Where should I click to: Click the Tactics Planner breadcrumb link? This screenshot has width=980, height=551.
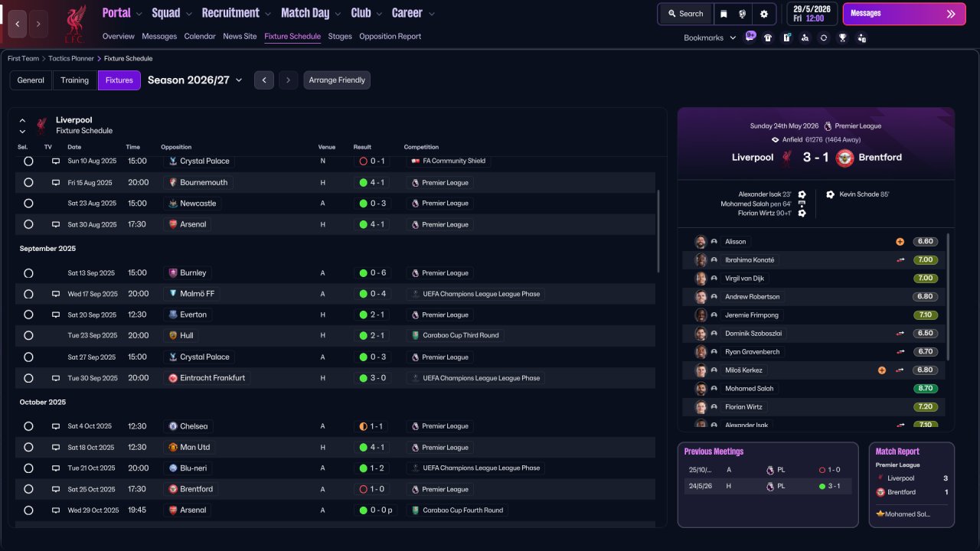(x=71, y=58)
